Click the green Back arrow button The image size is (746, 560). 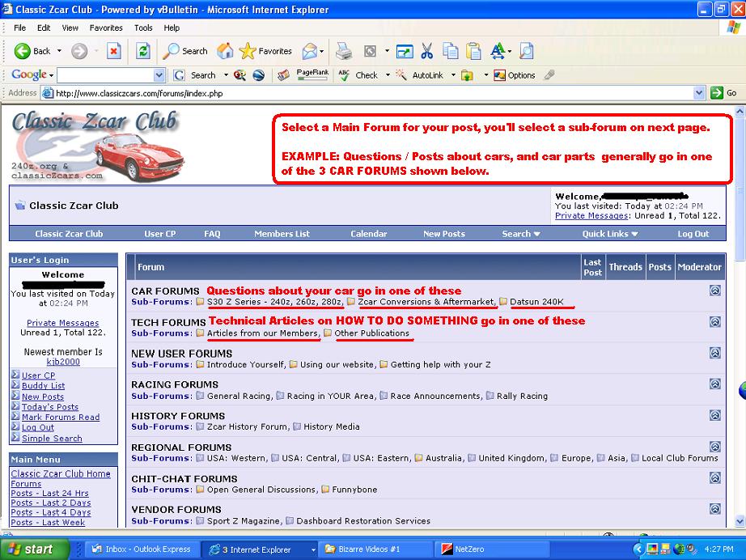pos(23,51)
